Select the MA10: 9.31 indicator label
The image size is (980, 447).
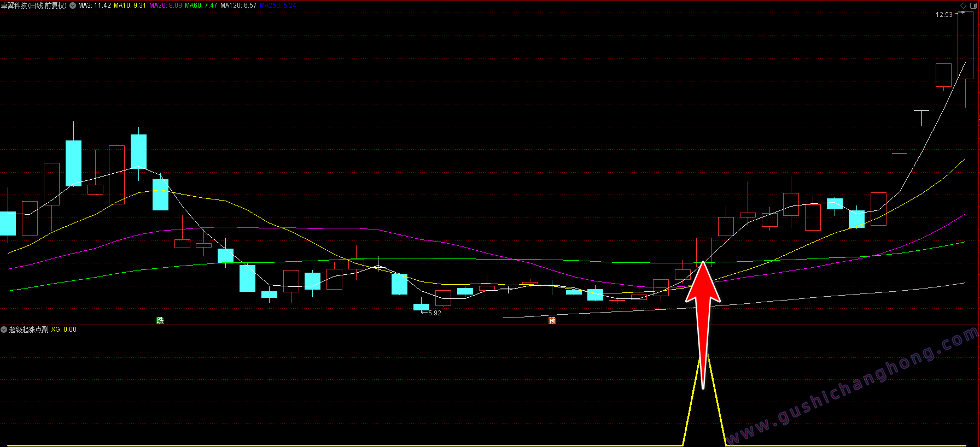(x=130, y=5)
